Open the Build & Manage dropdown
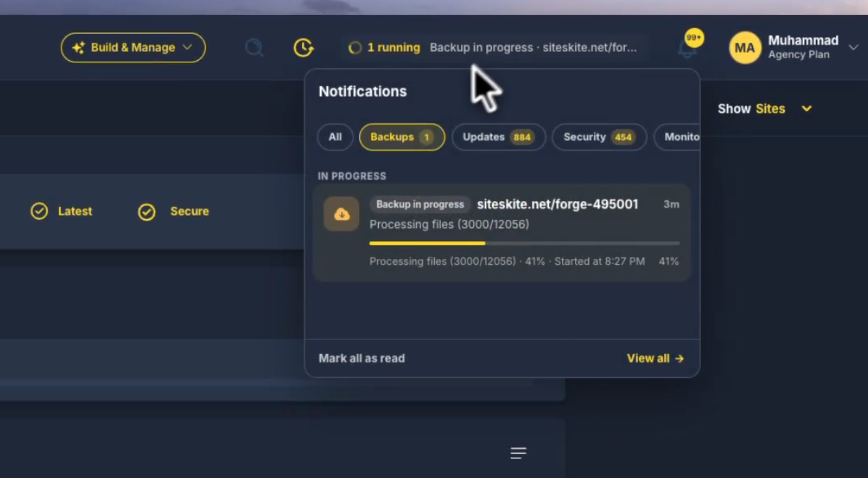The image size is (868, 478). pyautogui.click(x=133, y=48)
